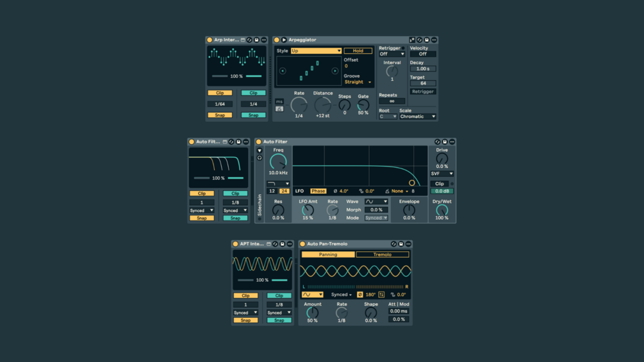This screenshot has width=644, height=362.
Task: Click the Arp Inter save preset icon
Action: point(257,40)
